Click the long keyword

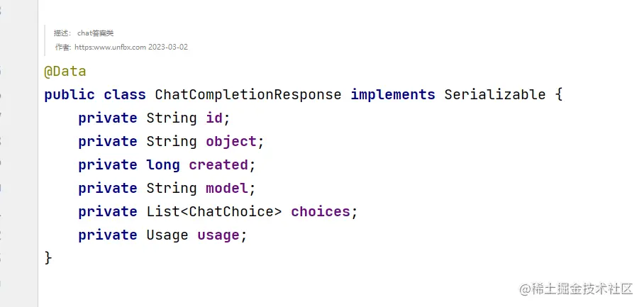[x=163, y=165]
